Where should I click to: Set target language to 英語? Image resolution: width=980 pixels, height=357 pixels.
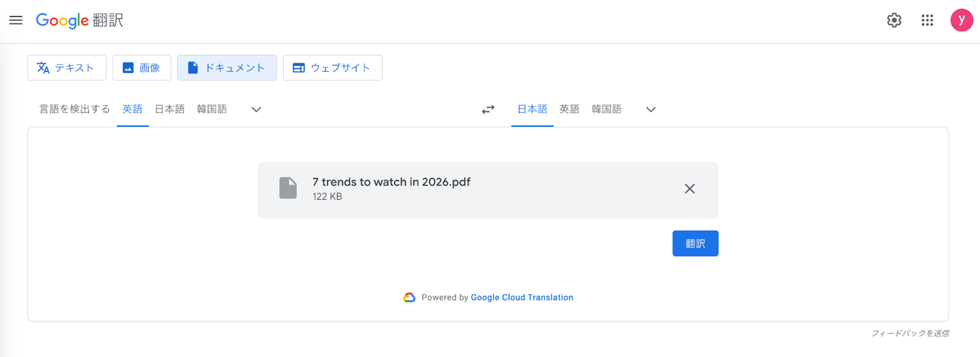coord(569,109)
